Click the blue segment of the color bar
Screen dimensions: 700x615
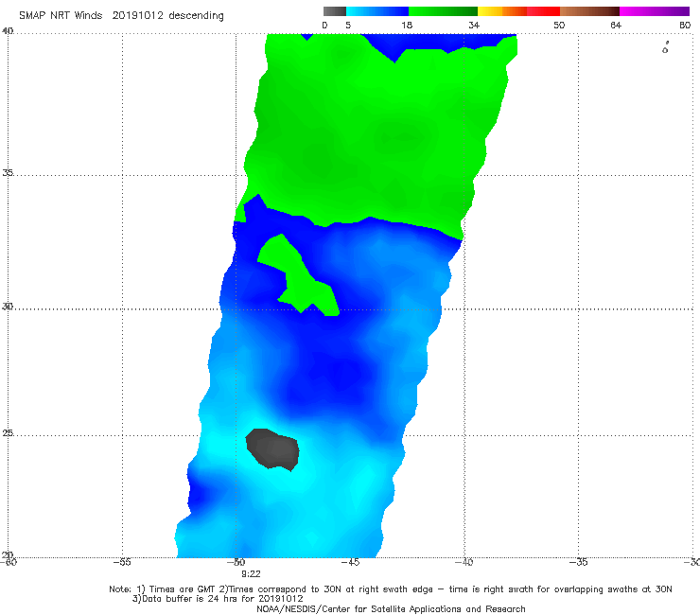[377, 11]
